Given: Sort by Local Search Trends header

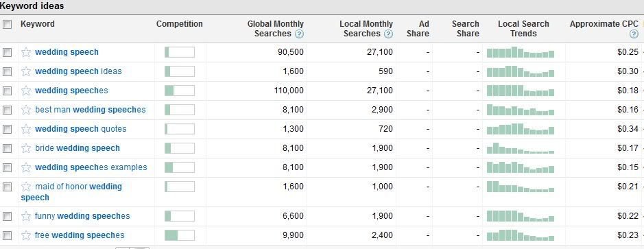Looking at the screenshot, I should [x=523, y=29].
